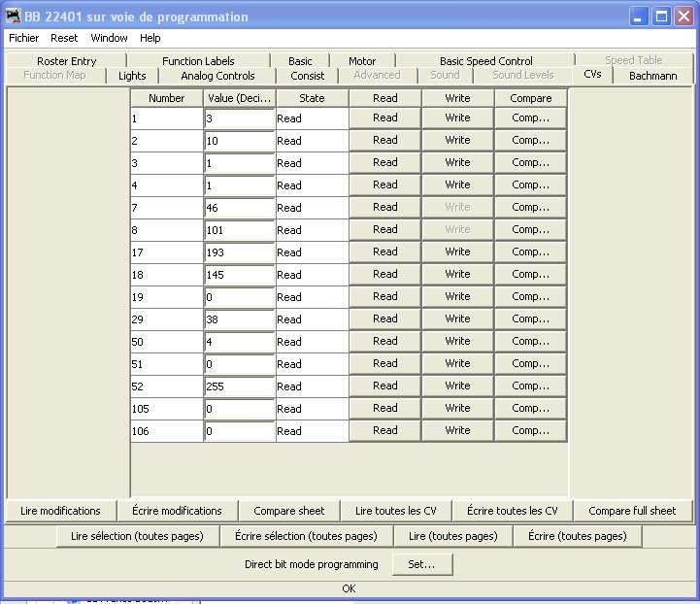Screen dimensions: 700x604
Task: Edit the value field for CV 52
Action: (x=239, y=386)
